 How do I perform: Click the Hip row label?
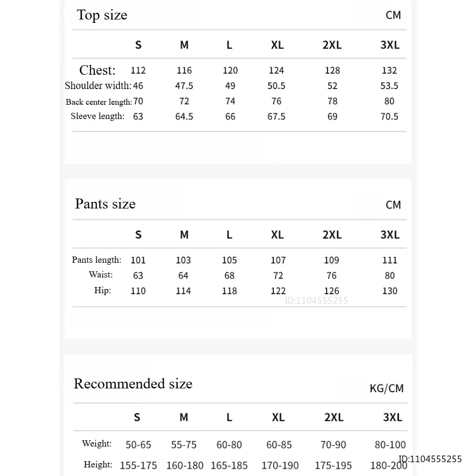pyautogui.click(x=103, y=290)
